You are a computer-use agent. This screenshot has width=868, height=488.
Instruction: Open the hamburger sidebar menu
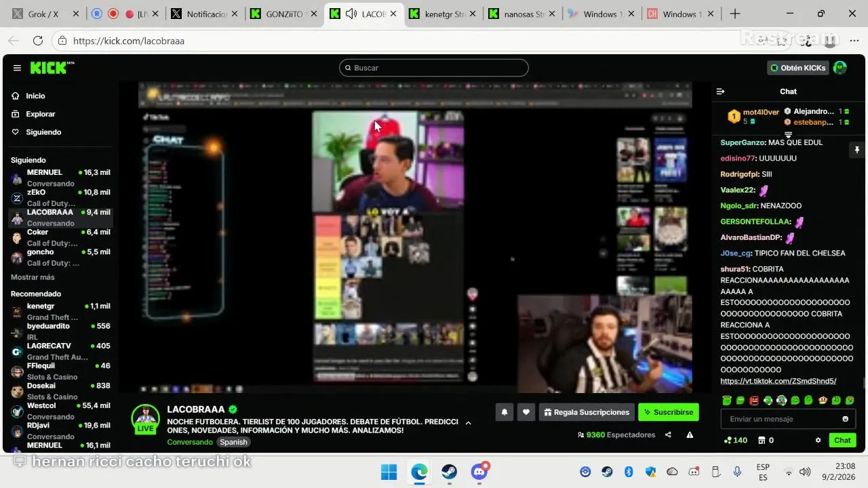pos(17,68)
